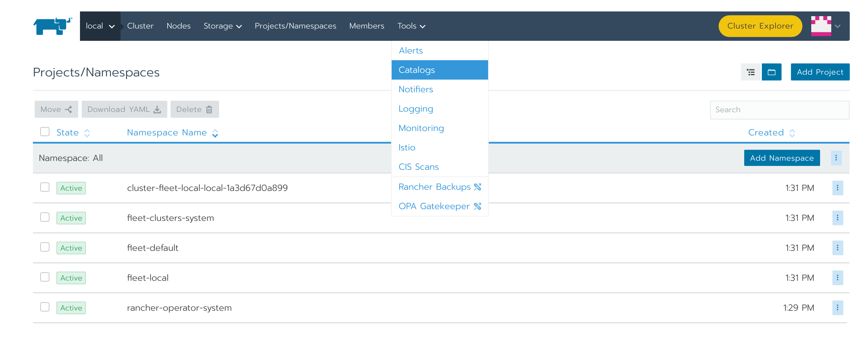Click the Rancher cow logo
Viewport: 868px width, 343px height.
[53, 26]
